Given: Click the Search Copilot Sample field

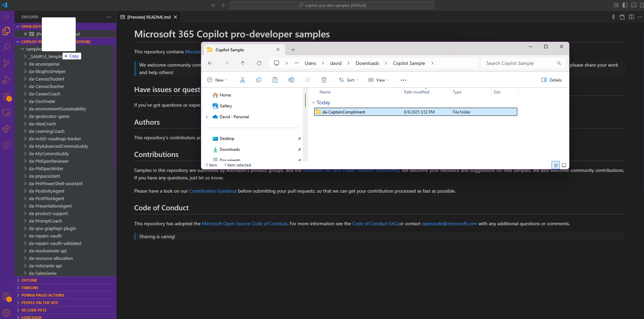Looking at the screenshot, I should coord(523,63).
